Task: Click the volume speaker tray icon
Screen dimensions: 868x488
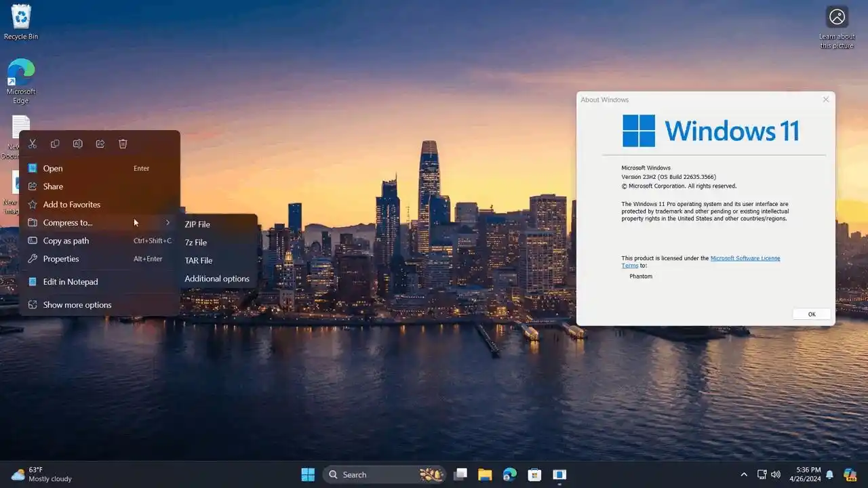Action: [x=776, y=474]
